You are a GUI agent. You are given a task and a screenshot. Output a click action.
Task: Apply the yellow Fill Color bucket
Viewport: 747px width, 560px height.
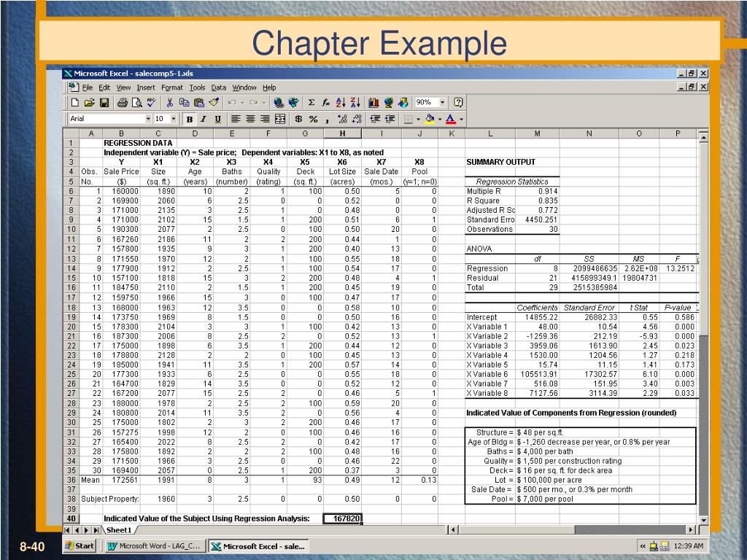click(x=430, y=119)
